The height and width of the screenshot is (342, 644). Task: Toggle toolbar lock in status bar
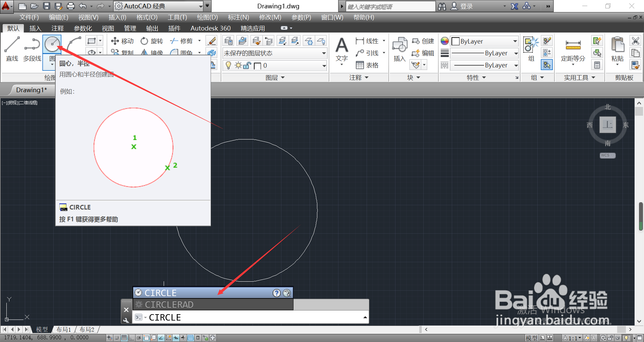pyautogui.click(x=610, y=338)
